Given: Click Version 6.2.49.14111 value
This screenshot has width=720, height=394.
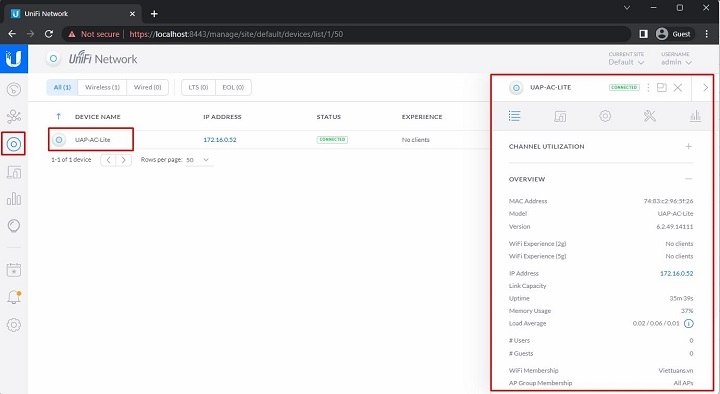Looking at the screenshot, I should (x=675, y=227).
